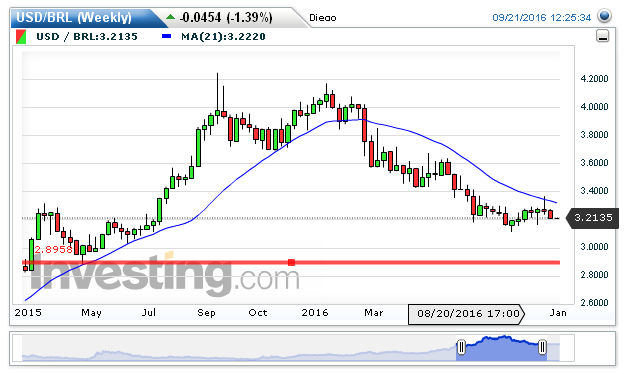The height and width of the screenshot is (374, 626).
Task: Click the red 2.8958 support level label
Action: [x=53, y=249]
